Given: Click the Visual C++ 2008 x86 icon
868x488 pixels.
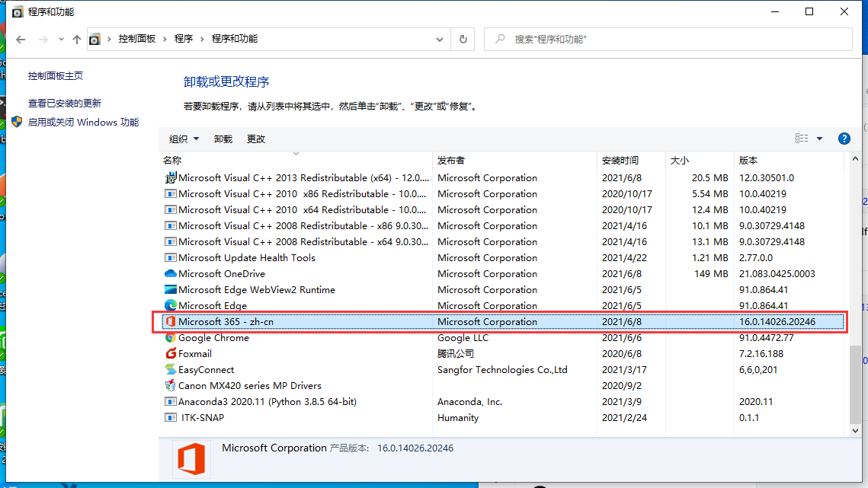Looking at the screenshot, I should coord(171,226).
